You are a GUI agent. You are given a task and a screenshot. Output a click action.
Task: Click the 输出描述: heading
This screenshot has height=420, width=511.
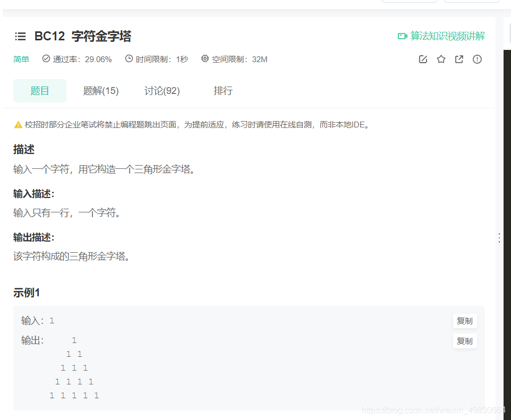click(33, 237)
